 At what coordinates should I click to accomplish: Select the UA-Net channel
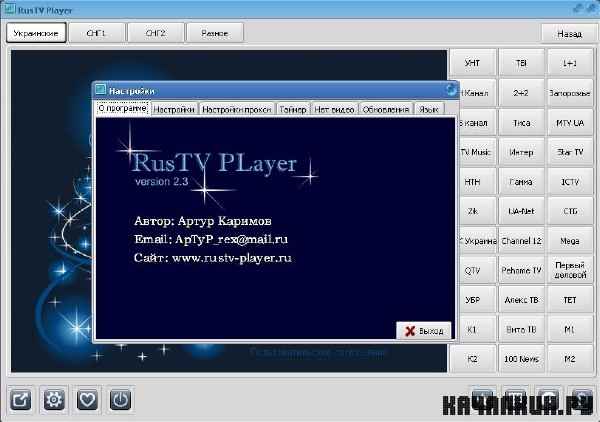point(521,211)
